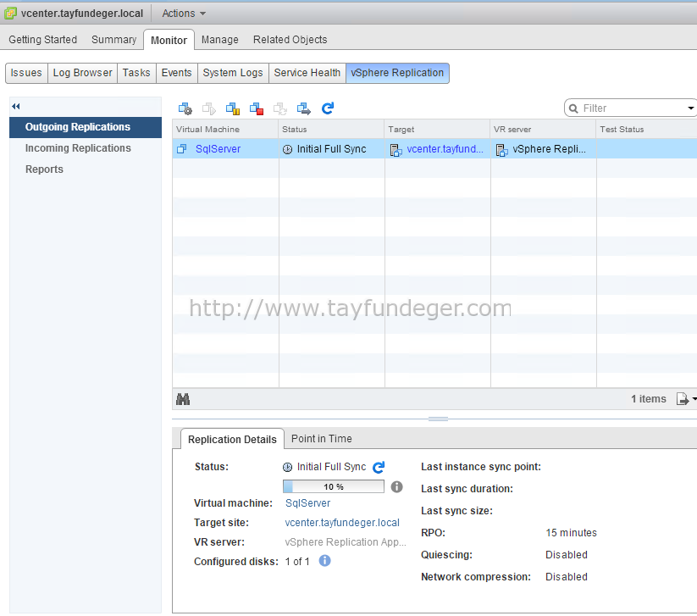Click the gray info icon beside progress bar

(396, 487)
